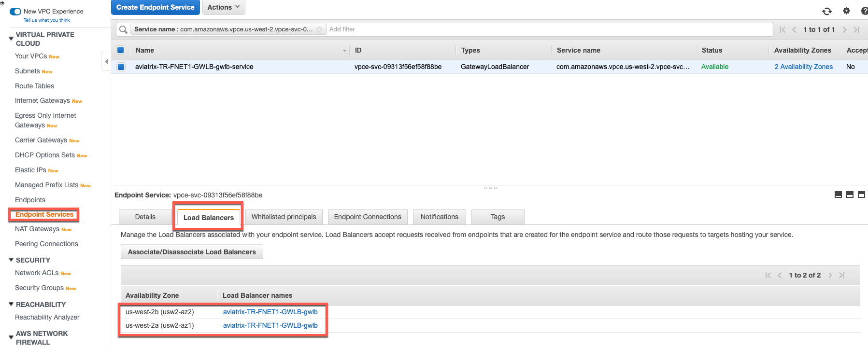Switch to the Details tab
This screenshot has width=868, height=348.
(145, 217)
